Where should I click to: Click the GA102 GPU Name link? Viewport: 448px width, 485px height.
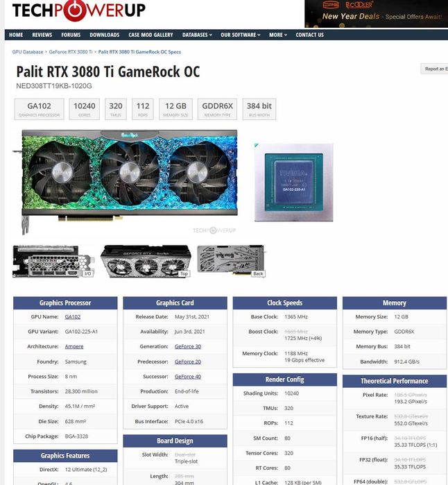pyautogui.click(x=73, y=316)
